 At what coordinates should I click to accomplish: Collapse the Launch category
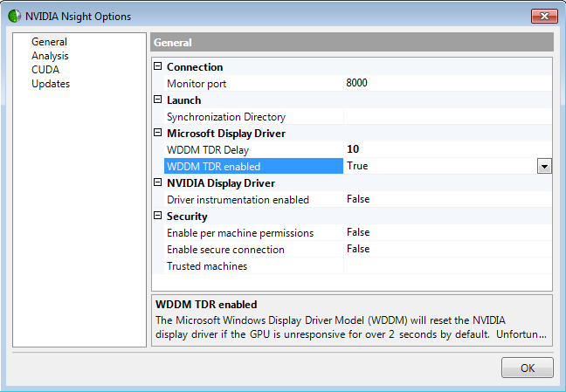coord(158,100)
